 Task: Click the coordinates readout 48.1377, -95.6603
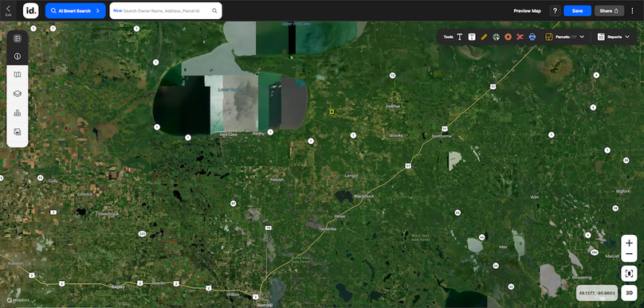[x=597, y=293]
